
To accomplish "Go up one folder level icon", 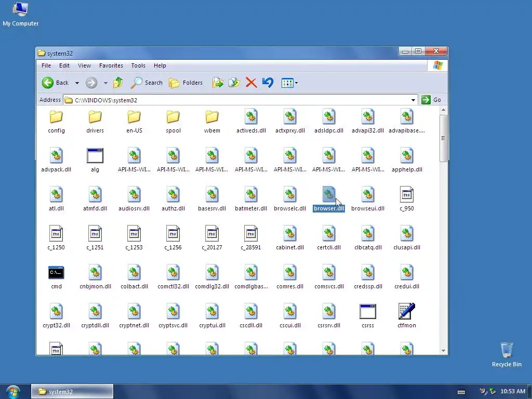I will pyautogui.click(x=118, y=83).
